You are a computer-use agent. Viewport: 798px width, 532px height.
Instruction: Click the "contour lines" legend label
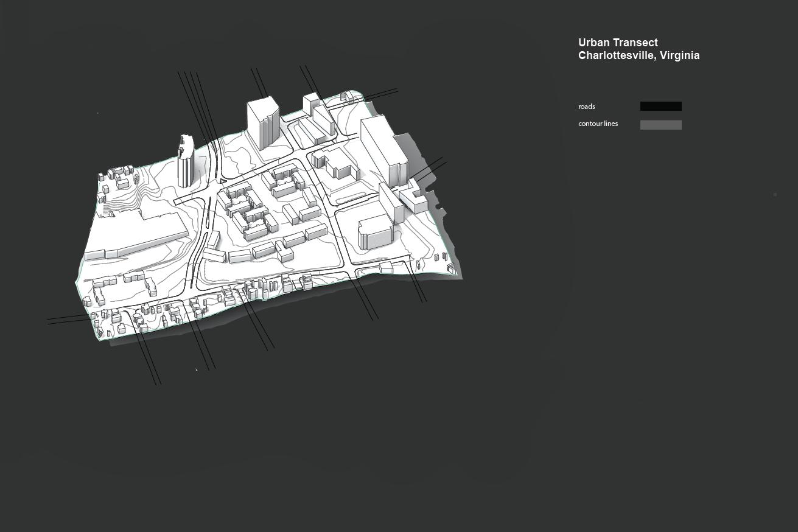pyautogui.click(x=598, y=124)
